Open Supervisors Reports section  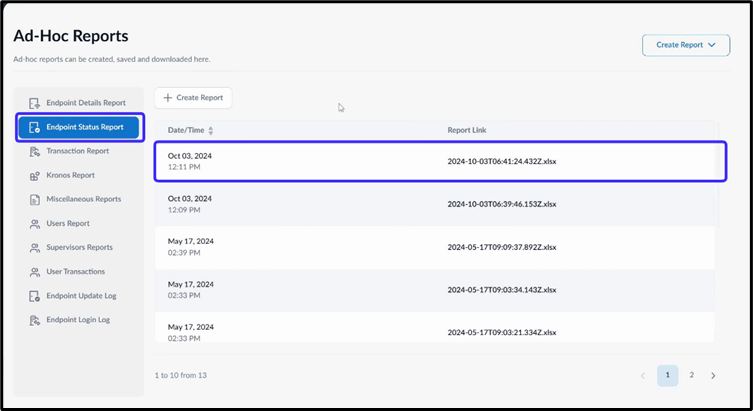click(79, 247)
